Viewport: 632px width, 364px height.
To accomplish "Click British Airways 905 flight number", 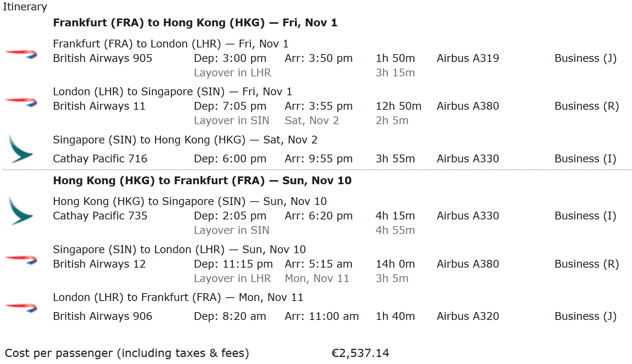I will (x=102, y=58).
